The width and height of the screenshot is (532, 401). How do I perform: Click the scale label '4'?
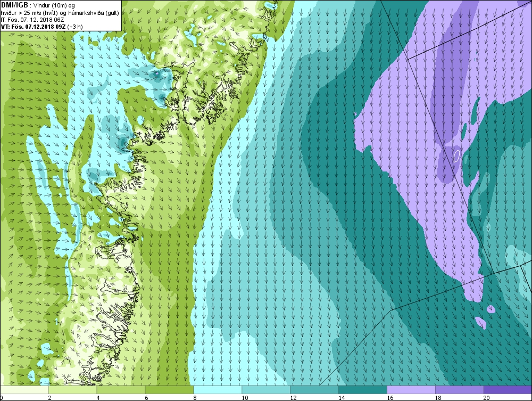[98, 398]
